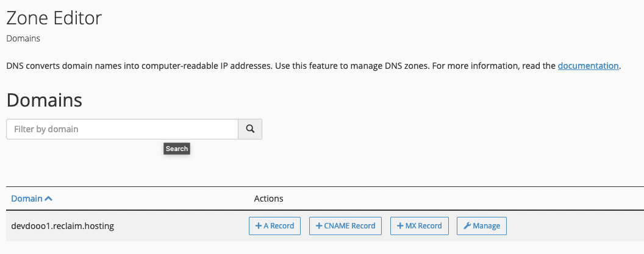Click the Search tooltip label
Viewport: 644px width, 254px height.
[177, 149]
